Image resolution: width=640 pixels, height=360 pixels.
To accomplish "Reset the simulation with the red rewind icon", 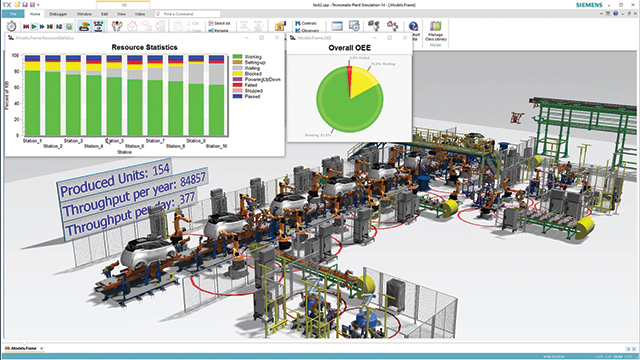I will point(26,27).
